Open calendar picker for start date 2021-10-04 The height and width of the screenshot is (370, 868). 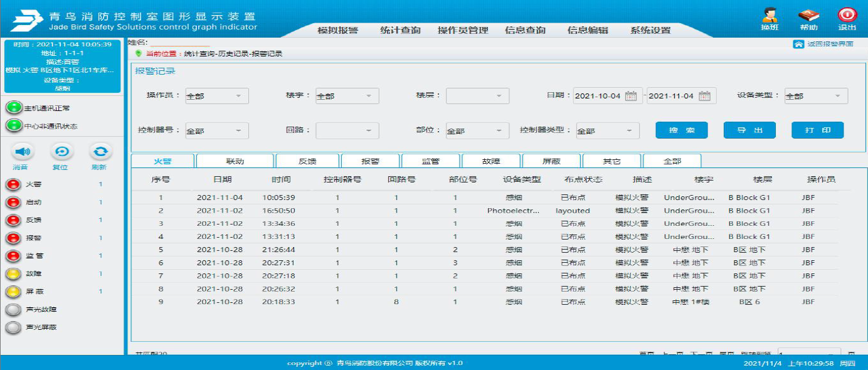pyautogui.click(x=631, y=96)
